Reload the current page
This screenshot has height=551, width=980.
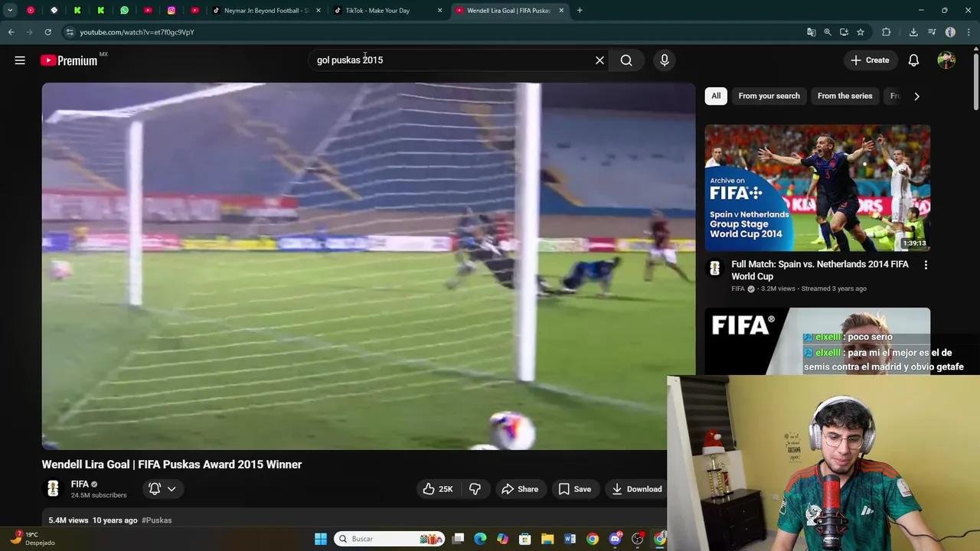[47, 32]
